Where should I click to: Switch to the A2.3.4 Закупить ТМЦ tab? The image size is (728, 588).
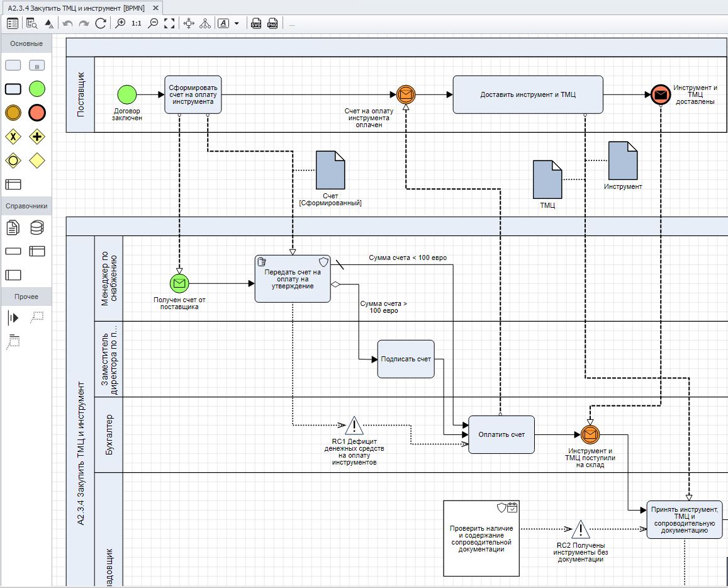click(x=76, y=8)
